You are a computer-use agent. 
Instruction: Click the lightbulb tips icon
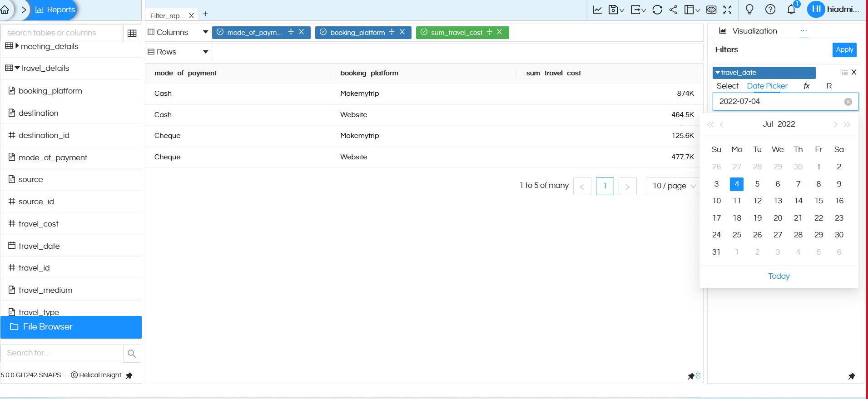tap(749, 9)
